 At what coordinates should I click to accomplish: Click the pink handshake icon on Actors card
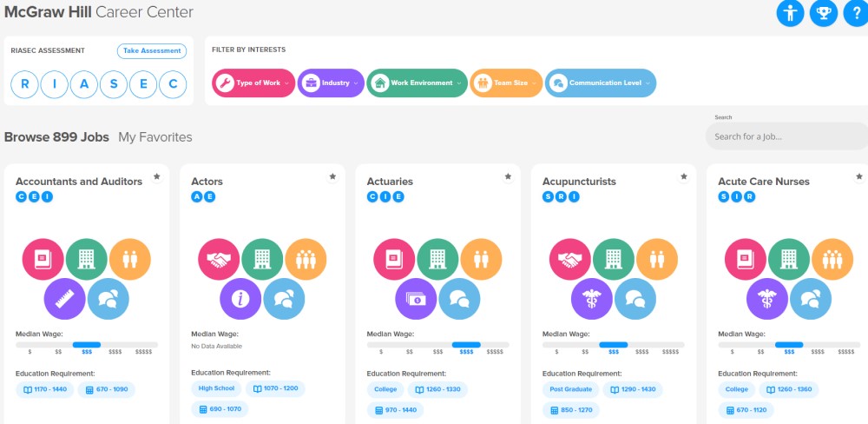219,259
